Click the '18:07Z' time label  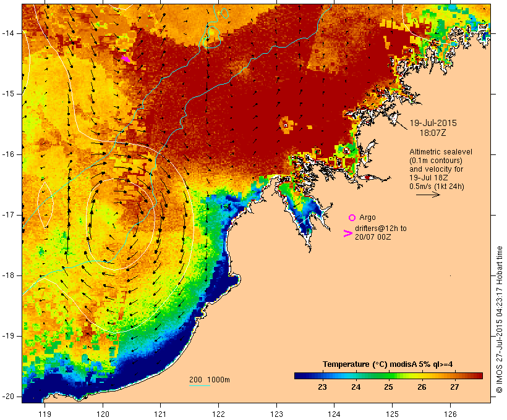coord(433,133)
